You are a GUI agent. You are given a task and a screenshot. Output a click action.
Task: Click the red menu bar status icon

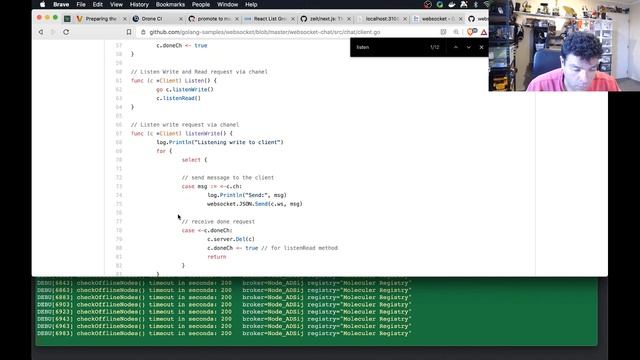point(427,4)
